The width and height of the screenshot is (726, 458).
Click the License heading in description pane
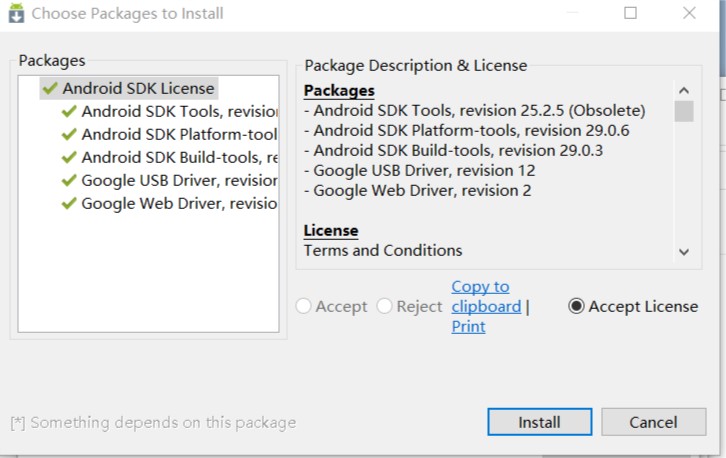331,231
